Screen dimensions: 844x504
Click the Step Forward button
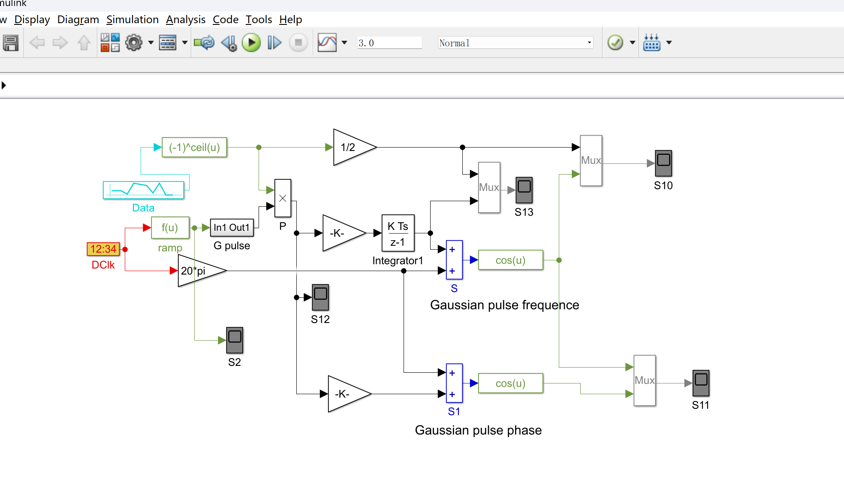coord(274,43)
